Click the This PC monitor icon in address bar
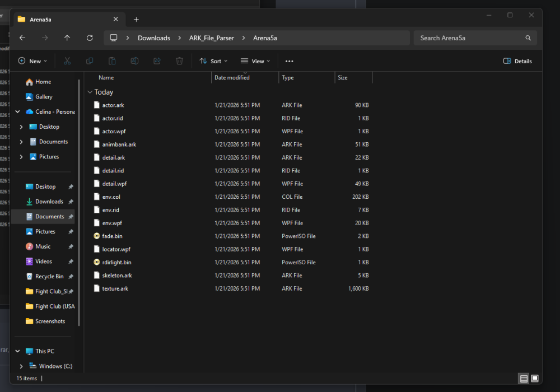 point(114,38)
